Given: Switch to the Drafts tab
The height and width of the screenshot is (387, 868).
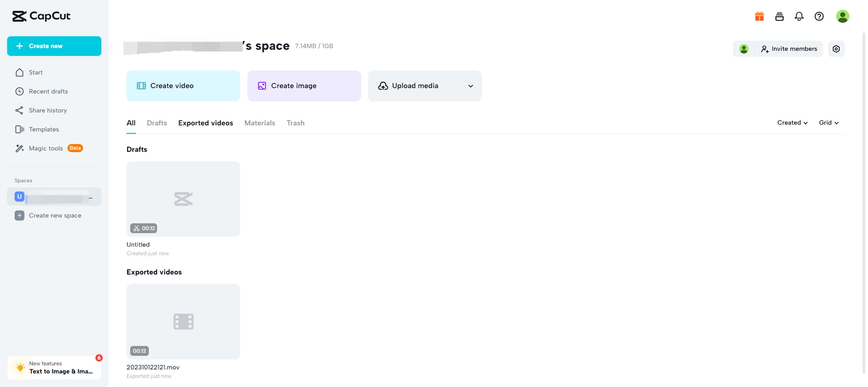Looking at the screenshot, I should (x=157, y=123).
